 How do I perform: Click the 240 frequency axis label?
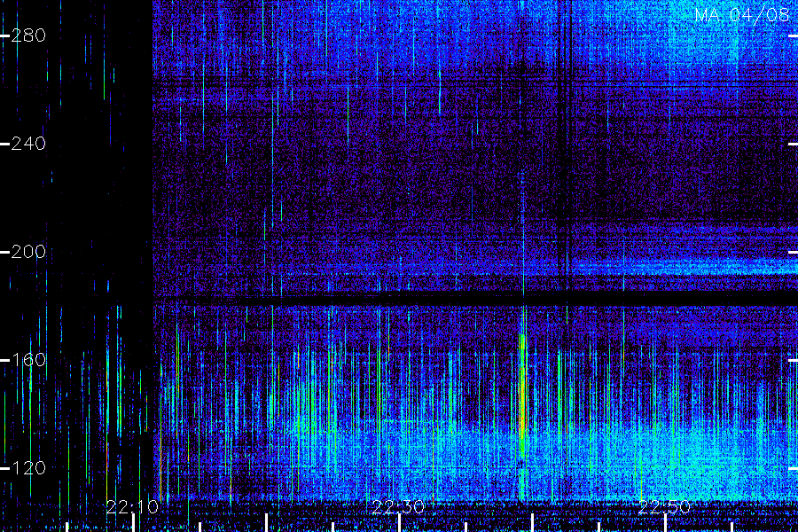tap(28, 144)
